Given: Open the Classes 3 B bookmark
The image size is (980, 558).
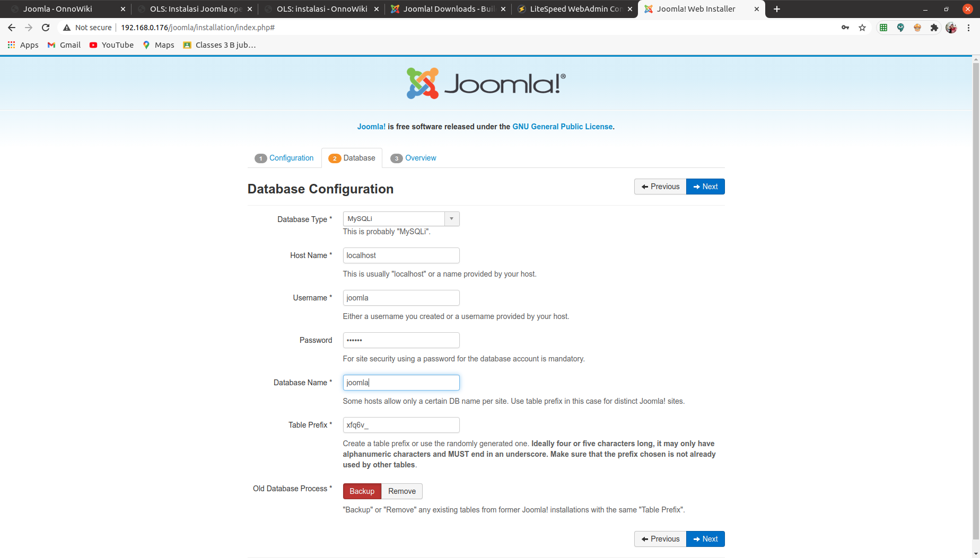Looking at the screenshot, I should pyautogui.click(x=219, y=45).
